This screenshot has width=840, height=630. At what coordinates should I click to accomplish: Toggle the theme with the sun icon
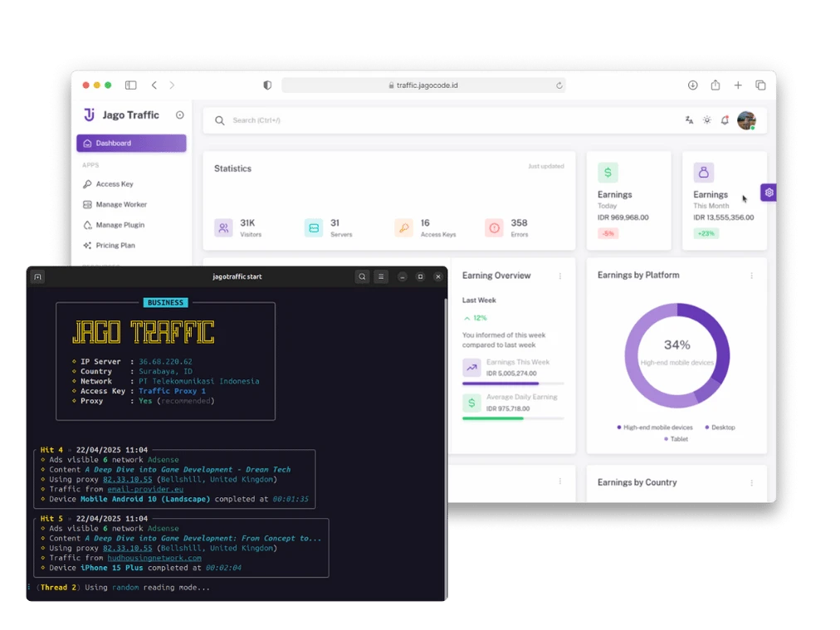tap(707, 120)
